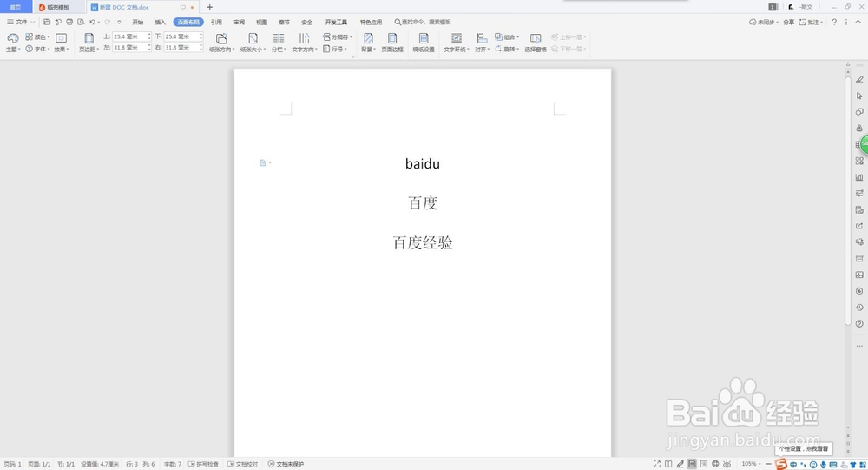Click the chart icon in right sidebar
Image resolution: width=868 pixels, height=470 pixels.
[859, 177]
